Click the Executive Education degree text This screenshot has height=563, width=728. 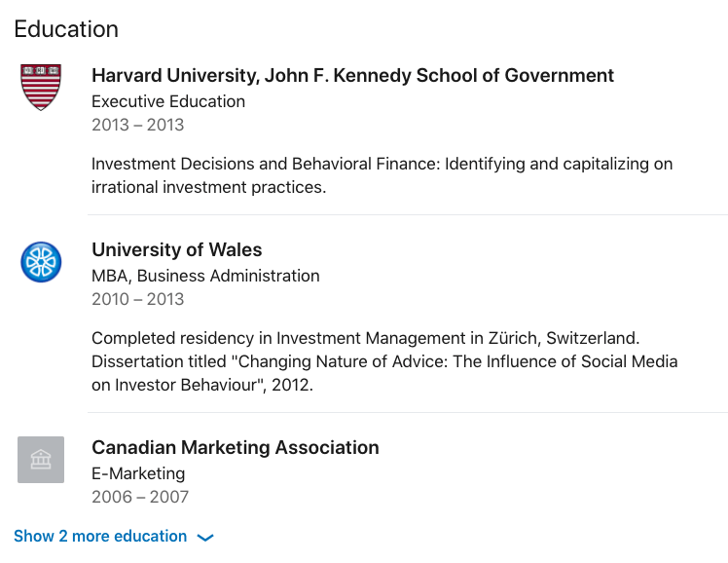click(x=168, y=101)
